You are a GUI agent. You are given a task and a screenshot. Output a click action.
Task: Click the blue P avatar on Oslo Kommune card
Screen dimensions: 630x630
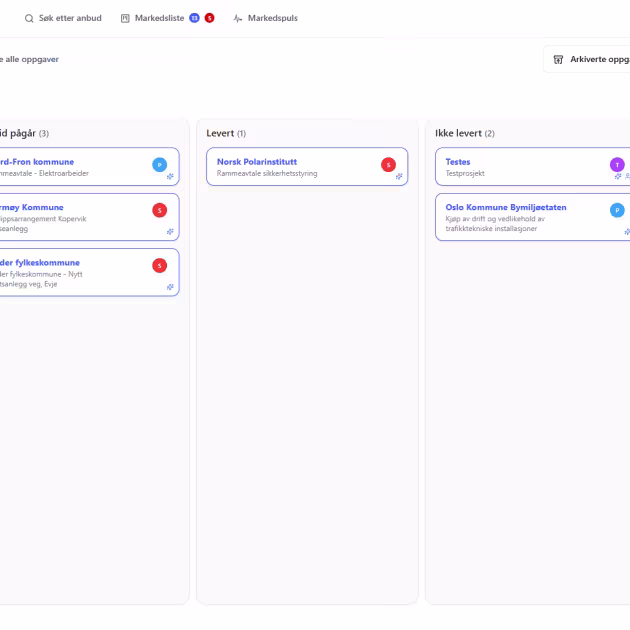(x=617, y=210)
